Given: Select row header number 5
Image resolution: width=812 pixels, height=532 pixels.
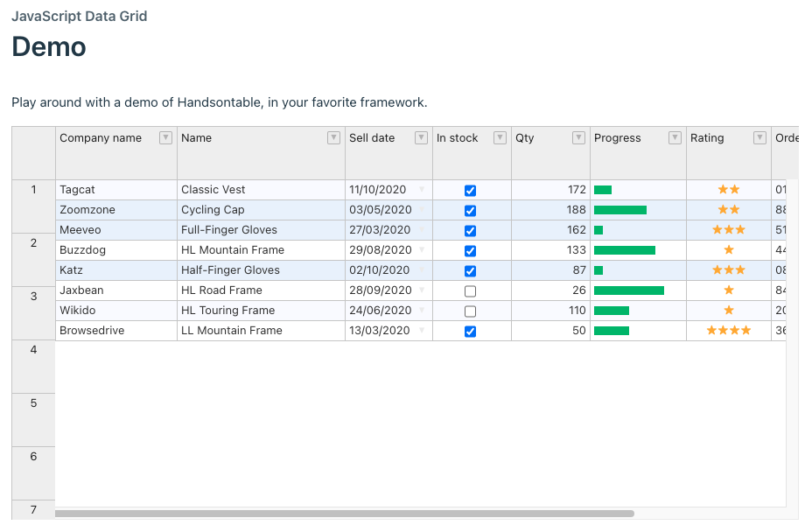Looking at the screenshot, I should tap(33, 420).
